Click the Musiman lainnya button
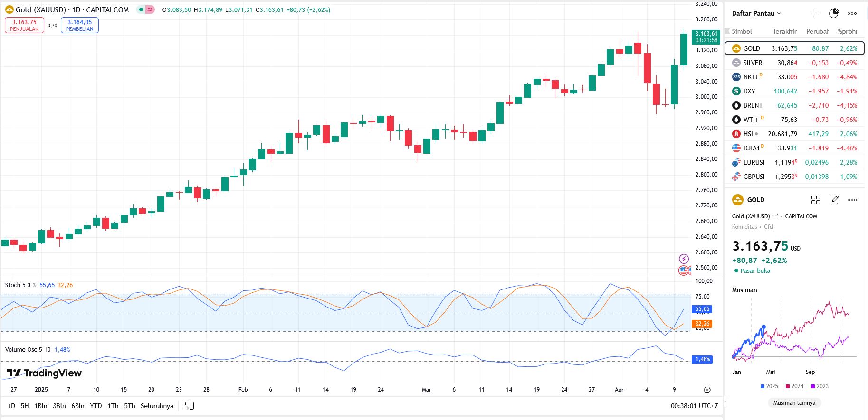 point(794,403)
